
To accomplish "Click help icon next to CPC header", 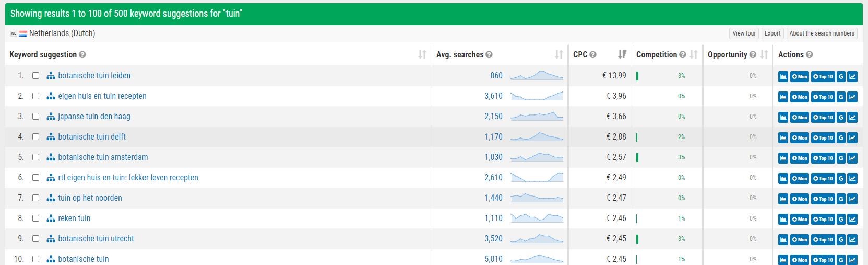I will 593,55.
